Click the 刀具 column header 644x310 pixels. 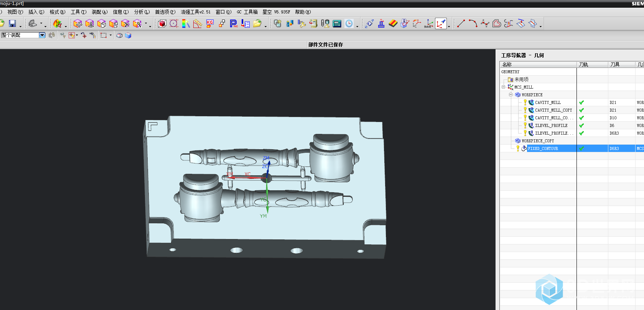click(x=621, y=64)
